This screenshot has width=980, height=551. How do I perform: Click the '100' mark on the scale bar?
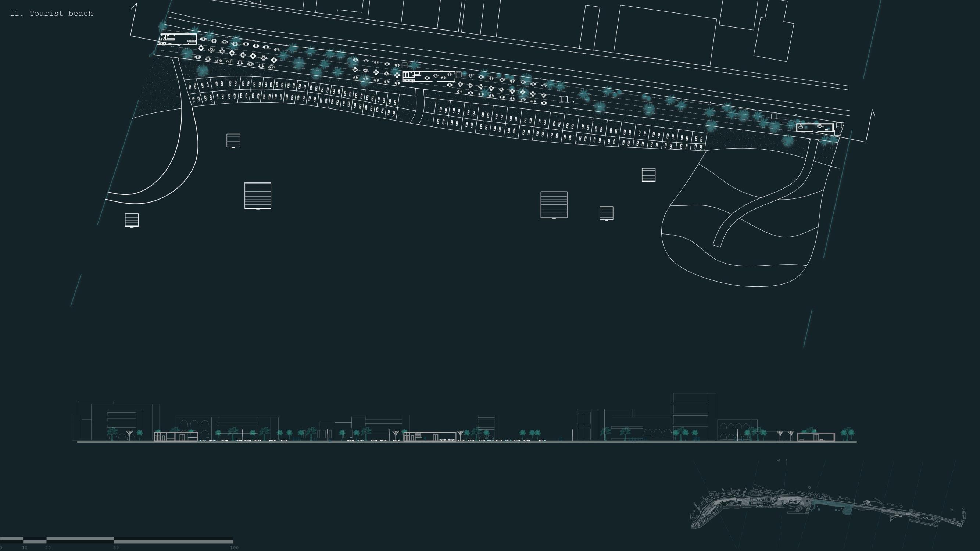coord(234,548)
